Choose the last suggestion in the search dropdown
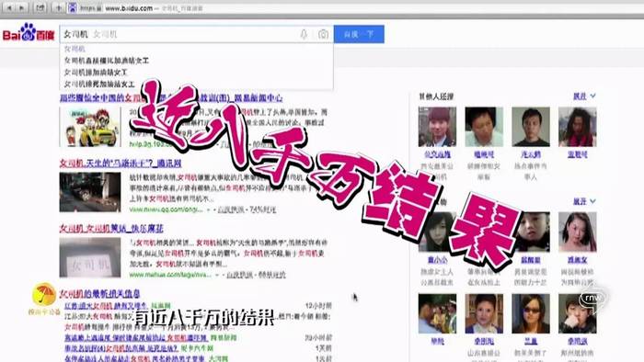The image size is (644, 362). pos(99,84)
